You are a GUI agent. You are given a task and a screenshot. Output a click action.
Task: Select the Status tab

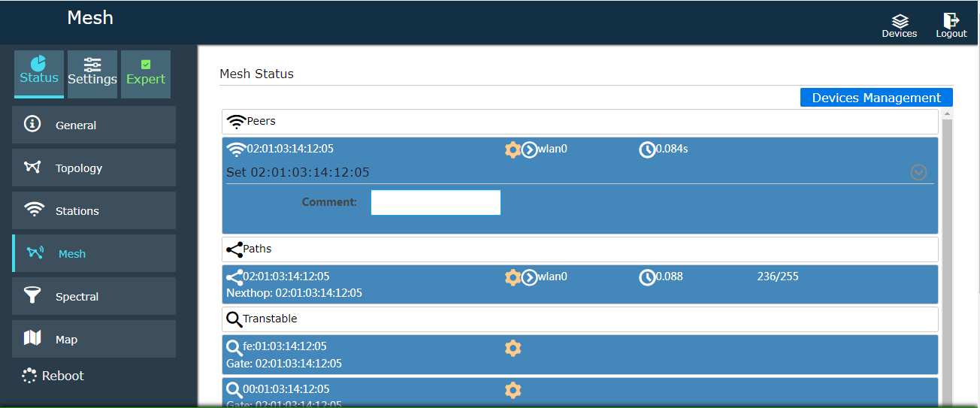coord(39,74)
